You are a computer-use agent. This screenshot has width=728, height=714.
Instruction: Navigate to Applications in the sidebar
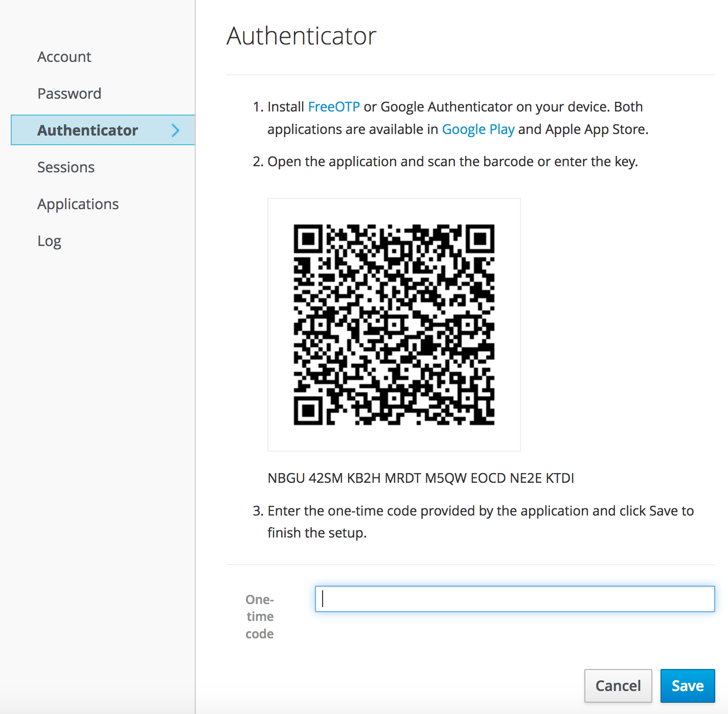click(78, 204)
